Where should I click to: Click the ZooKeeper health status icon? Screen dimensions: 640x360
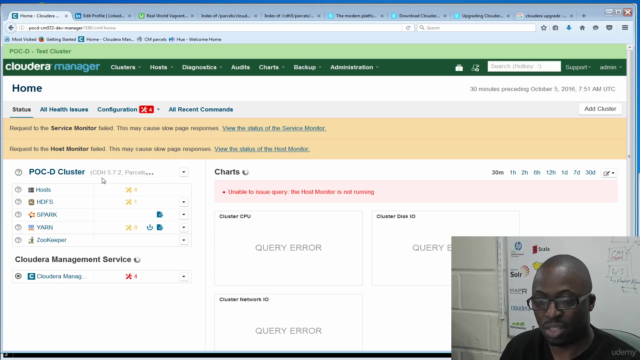point(18,240)
